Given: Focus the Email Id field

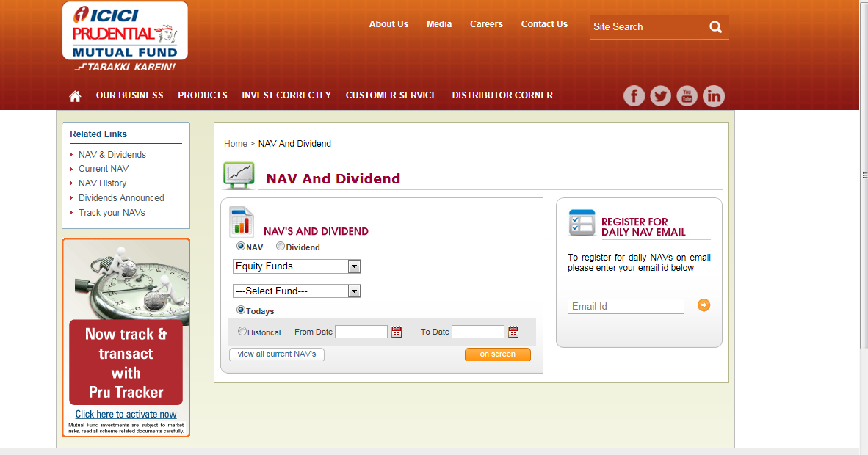Looking at the screenshot, I should [626, 307].
